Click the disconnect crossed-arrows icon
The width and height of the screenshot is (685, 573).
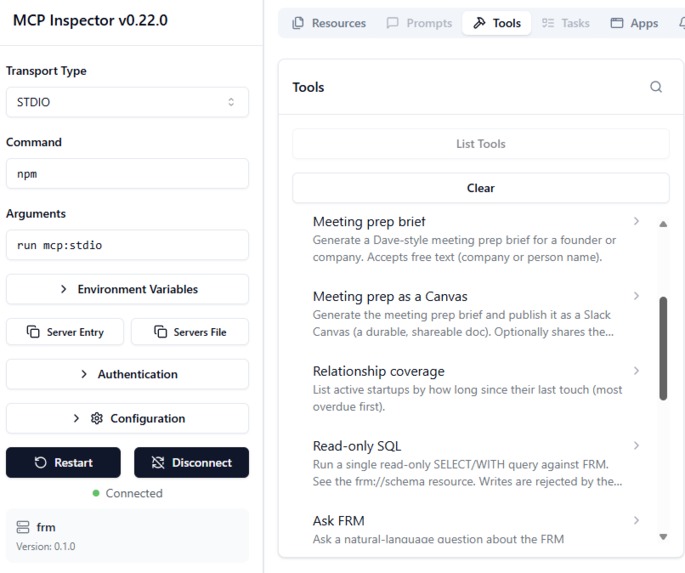point(158,463)
